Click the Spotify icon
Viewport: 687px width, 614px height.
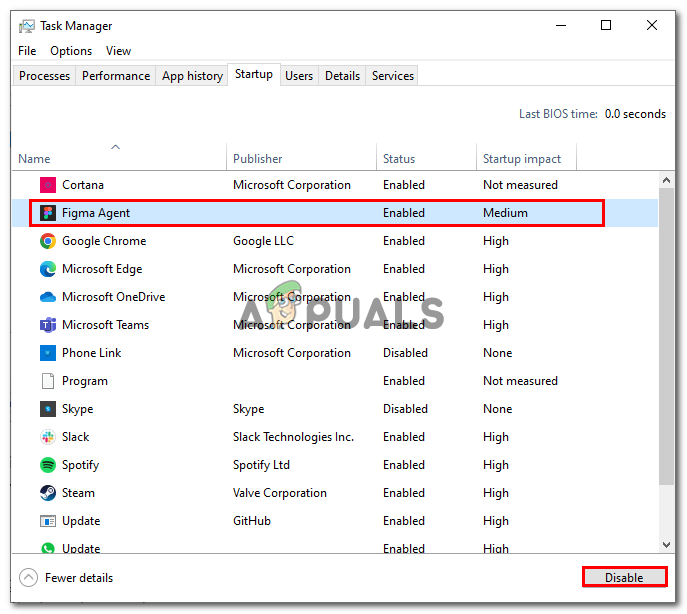(x=48, y=465)
